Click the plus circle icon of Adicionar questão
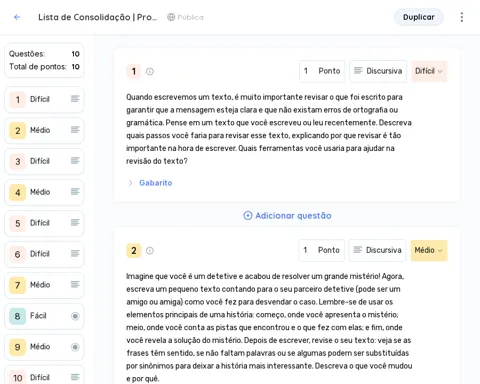This screenshot has width=480, height=384. click(248, 216)
